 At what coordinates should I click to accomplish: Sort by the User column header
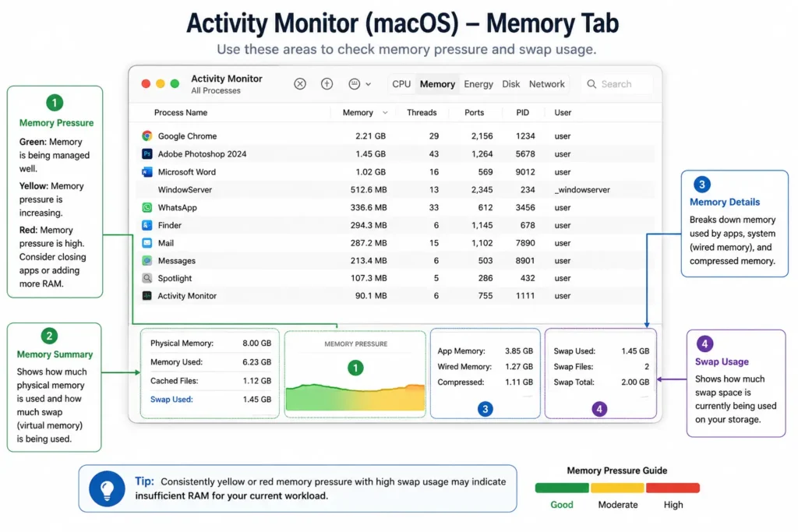[x=563, y=112]
